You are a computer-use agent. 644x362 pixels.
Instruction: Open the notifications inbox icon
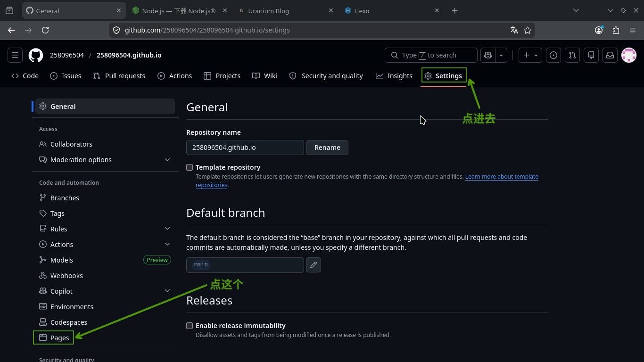coord(610,55)
